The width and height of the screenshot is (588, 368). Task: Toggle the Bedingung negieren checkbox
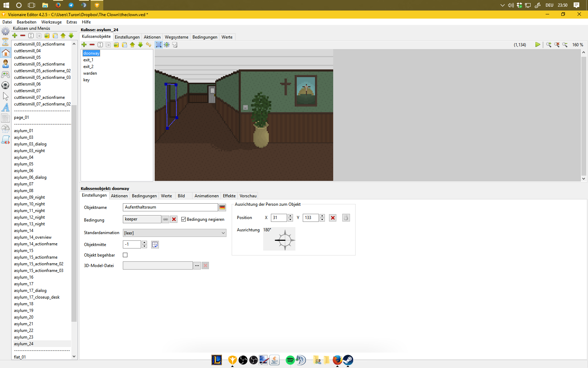click(x=183, y=219)
